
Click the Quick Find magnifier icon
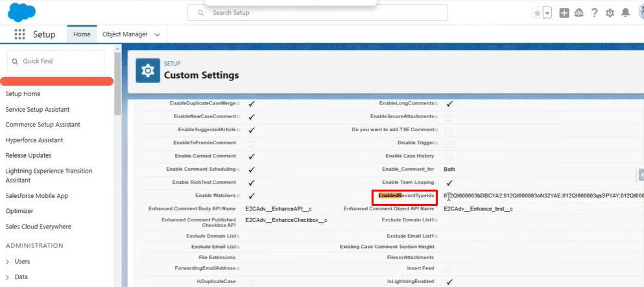pos(15,61)
